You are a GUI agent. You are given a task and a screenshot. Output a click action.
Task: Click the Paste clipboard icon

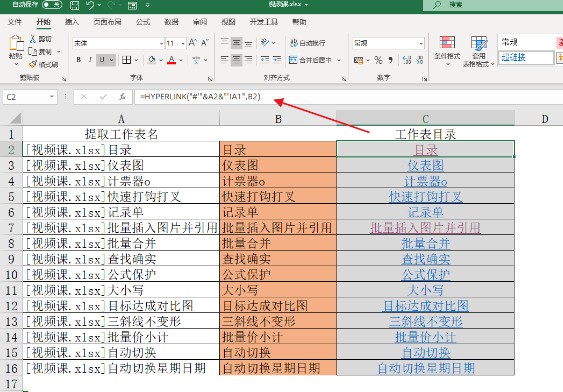[16, 44]
